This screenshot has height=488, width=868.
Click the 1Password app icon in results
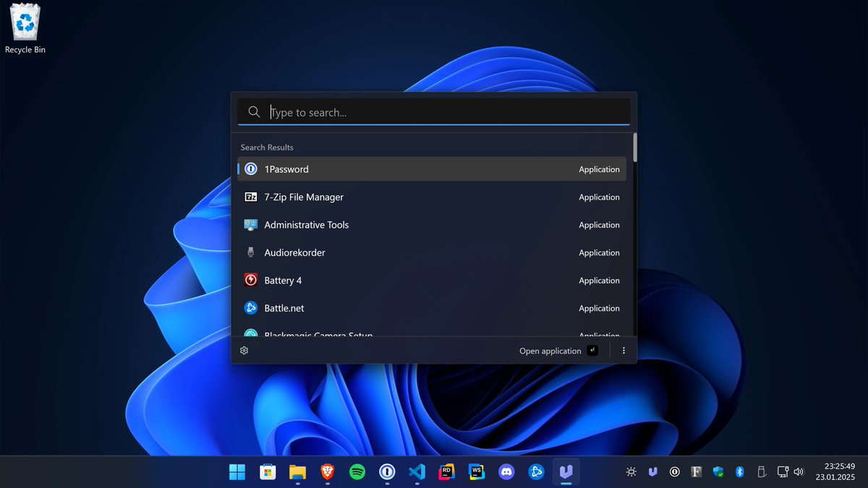click(251, 169)
